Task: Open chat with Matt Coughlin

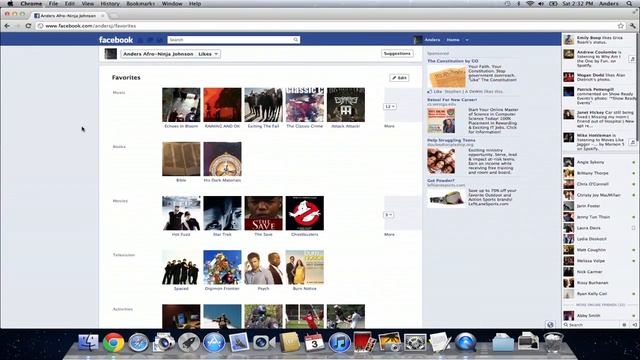Action: [600, 250]
